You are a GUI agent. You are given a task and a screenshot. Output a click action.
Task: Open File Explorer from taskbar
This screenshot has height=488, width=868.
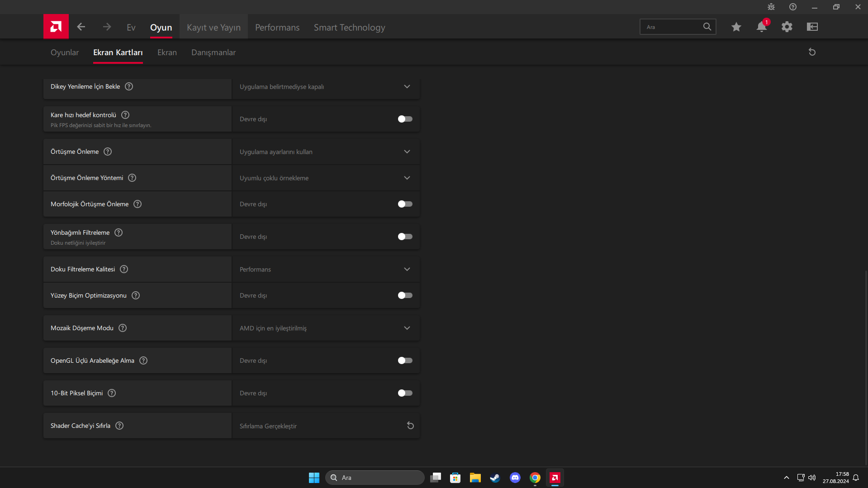[x=475, y=478]
